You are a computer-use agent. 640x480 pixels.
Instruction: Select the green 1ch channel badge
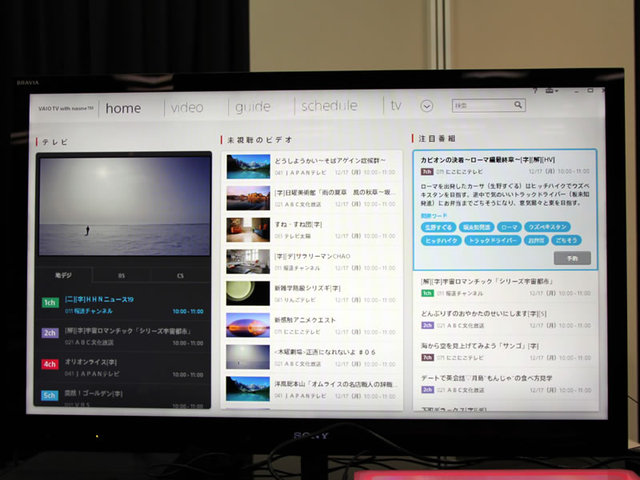[x=49, y=303]
